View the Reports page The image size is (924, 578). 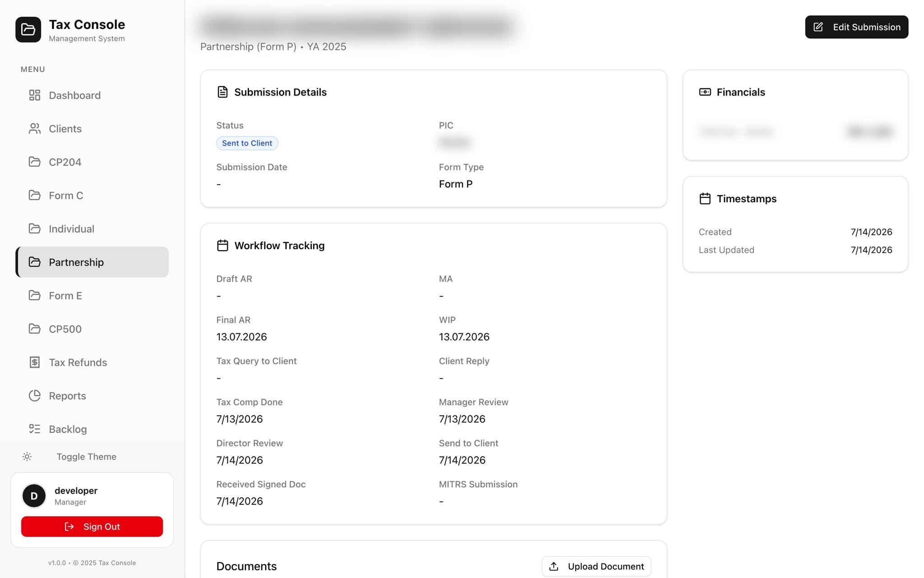(92, 396)
